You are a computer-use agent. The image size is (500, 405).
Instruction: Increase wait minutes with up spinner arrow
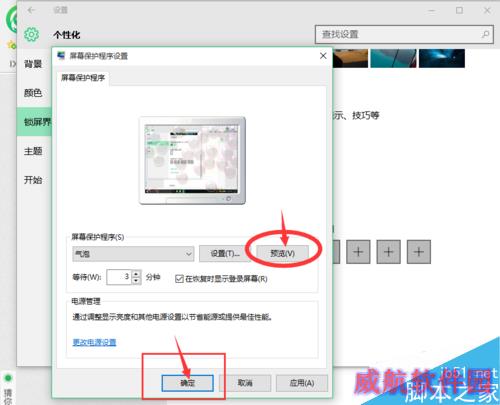coord(136,274)
